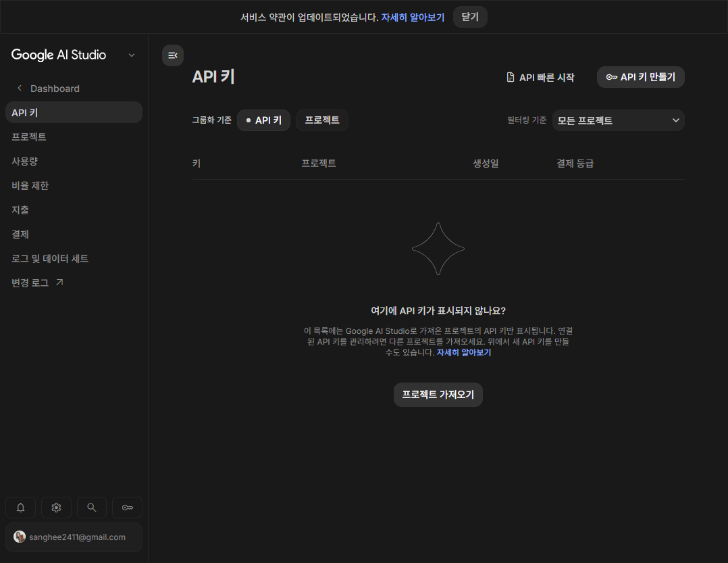Open 사용량 in sidebar
728x563 pixels.
(74, 161)
